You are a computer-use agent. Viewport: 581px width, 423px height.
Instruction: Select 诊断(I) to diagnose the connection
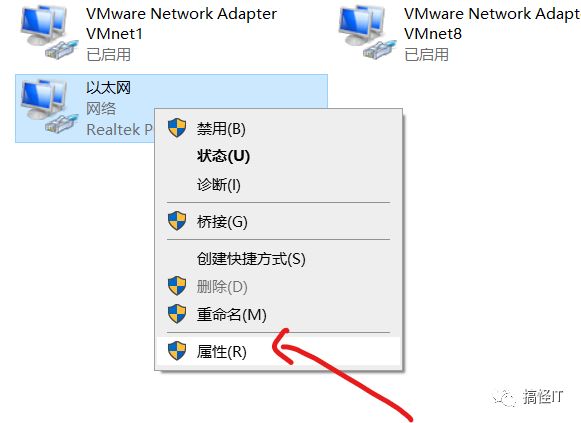coord(278,184)
